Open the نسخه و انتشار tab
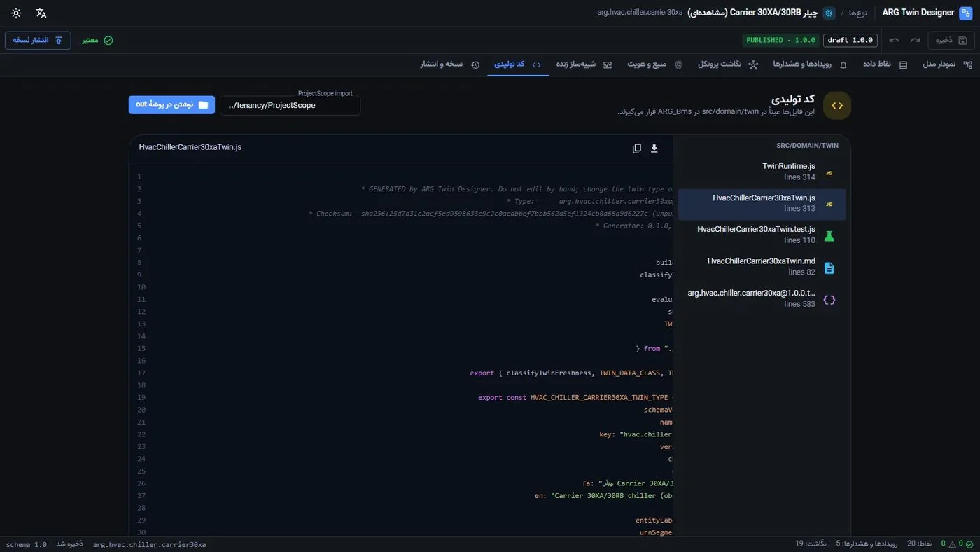980x552 pixels. [x=450, y=64]
